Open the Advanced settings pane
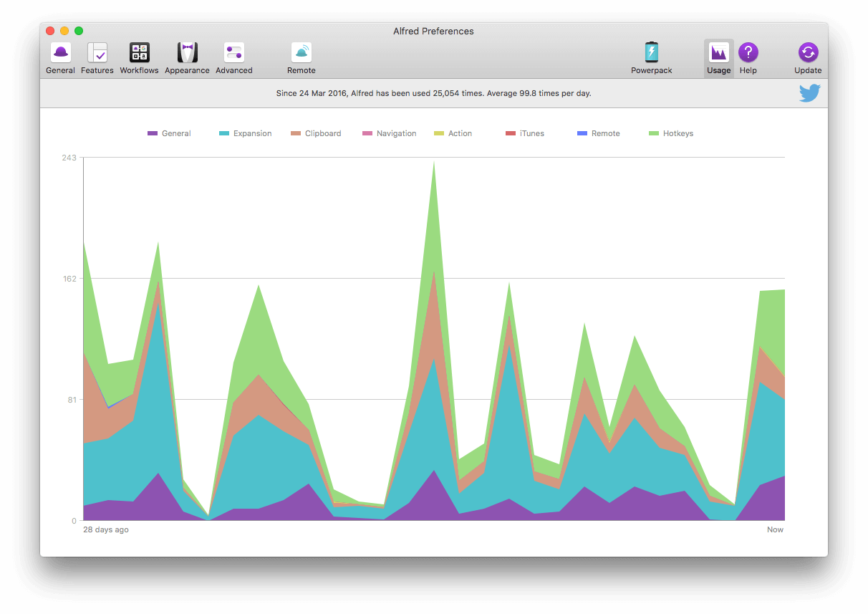Image resolution: width=868 pixels, height=614 pixels. 234,54
